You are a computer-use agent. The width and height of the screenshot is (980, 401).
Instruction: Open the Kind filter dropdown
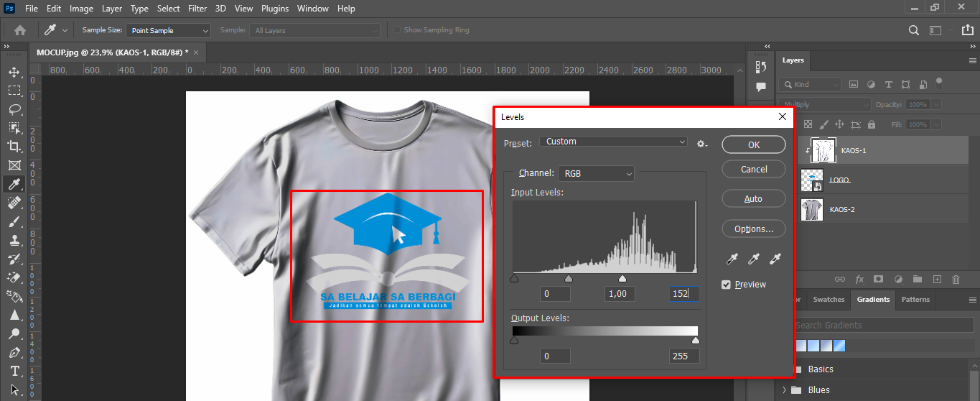pyautogui.click(x=809, y=84)
